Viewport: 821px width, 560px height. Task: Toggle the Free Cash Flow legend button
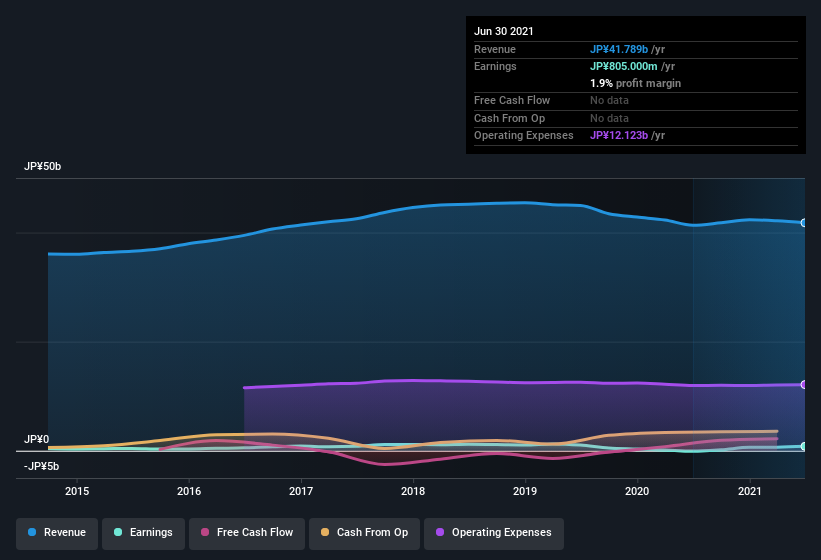tap(247, 533)
